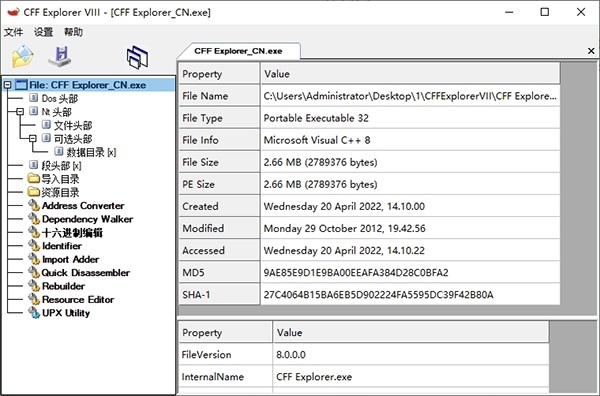Click the Accessed date value ending 14.10.22

[344, 251]
